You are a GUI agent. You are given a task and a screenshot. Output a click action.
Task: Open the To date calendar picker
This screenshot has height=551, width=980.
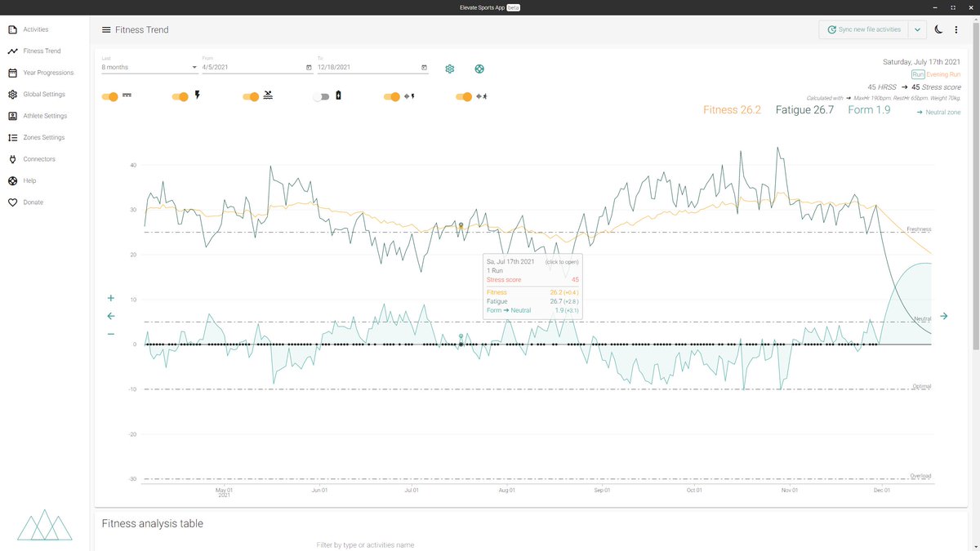click(424, 67)
